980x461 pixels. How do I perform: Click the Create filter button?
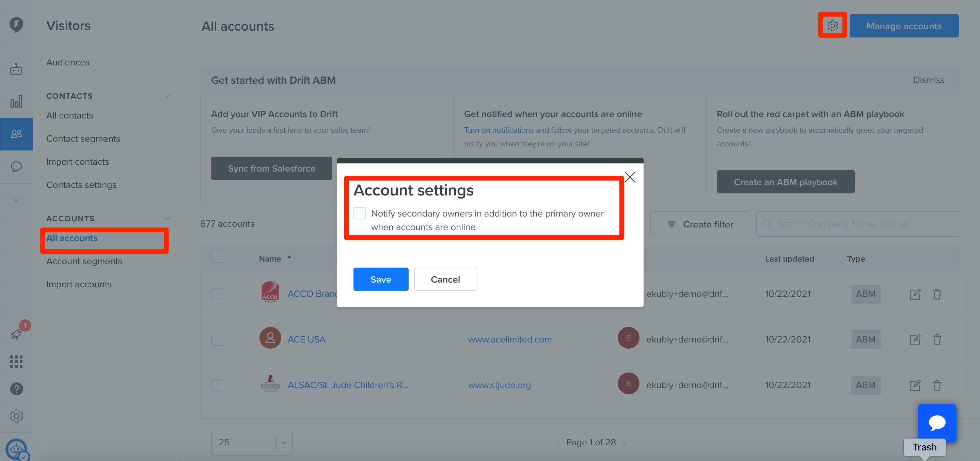[700, 224]
